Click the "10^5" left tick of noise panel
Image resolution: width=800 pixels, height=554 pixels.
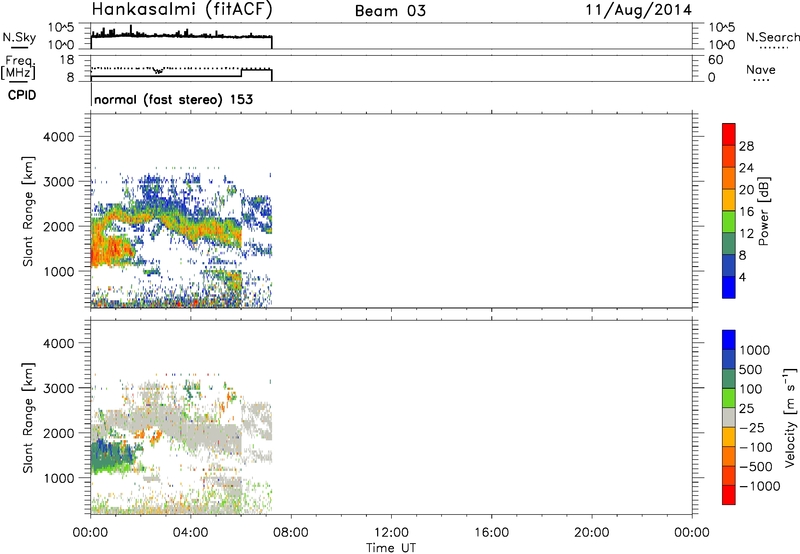pyautogui.click(x=61, y=27)
